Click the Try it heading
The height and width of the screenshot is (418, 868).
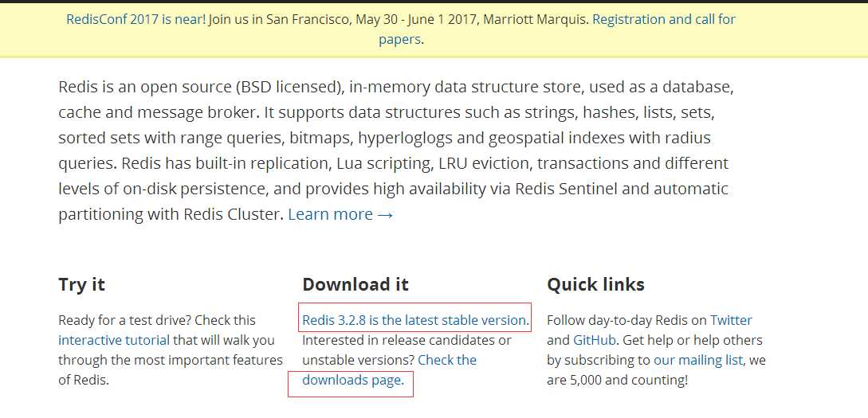coord(81,284)
